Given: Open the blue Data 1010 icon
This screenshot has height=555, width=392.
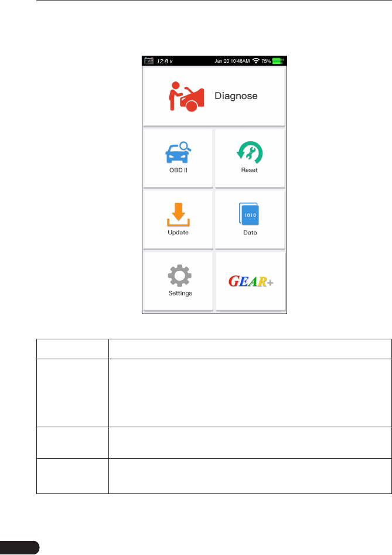Looking at the screenshot, I should pos(249,214).
